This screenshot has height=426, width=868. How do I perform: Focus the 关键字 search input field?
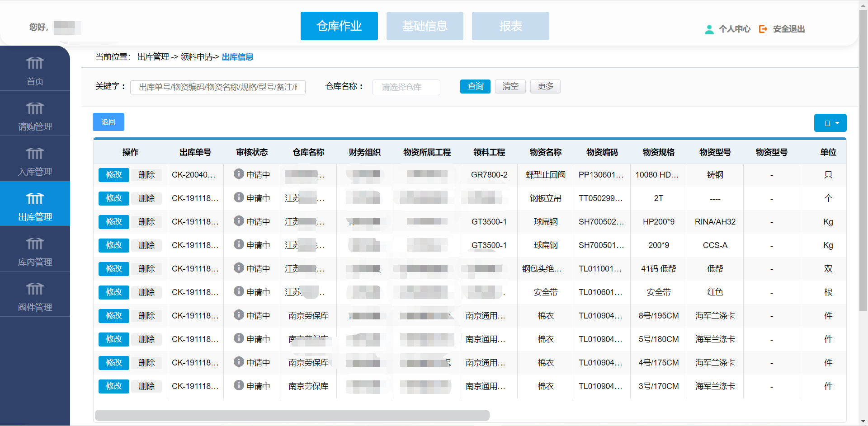pos(218,87)
